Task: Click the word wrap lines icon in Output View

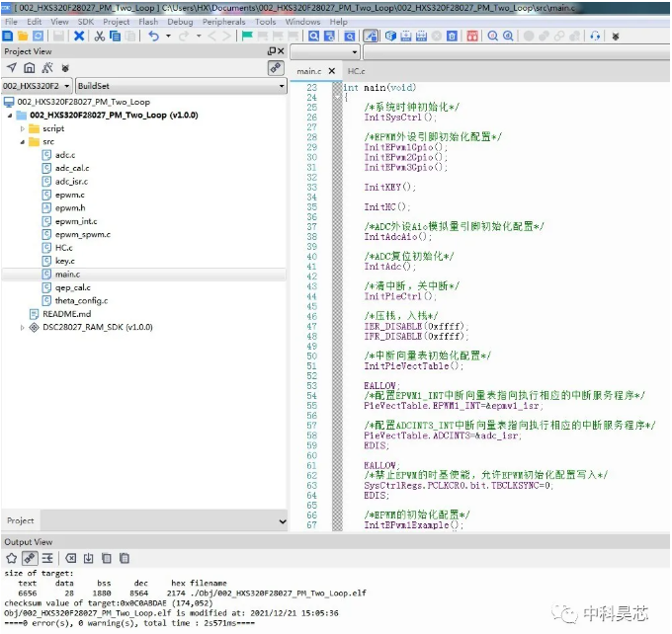Action: tap(47, 558)
